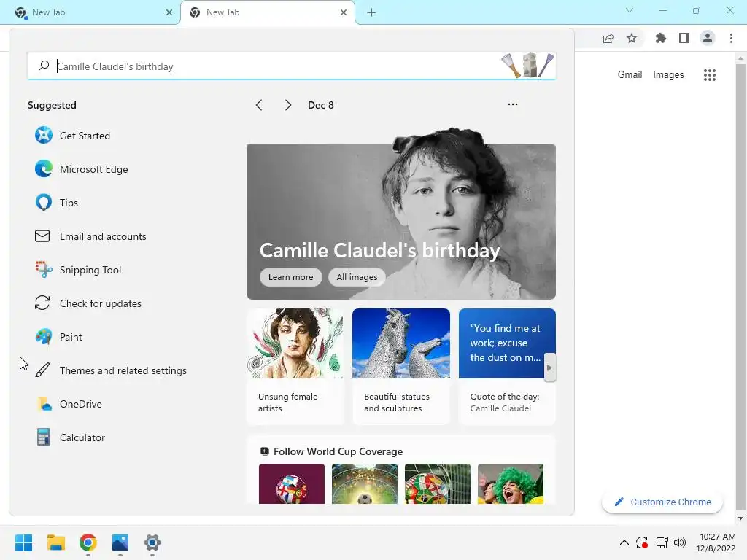Viewport: 747px width, 560px height.
Task: Open the Paint app icon
Action: (43, 337)
